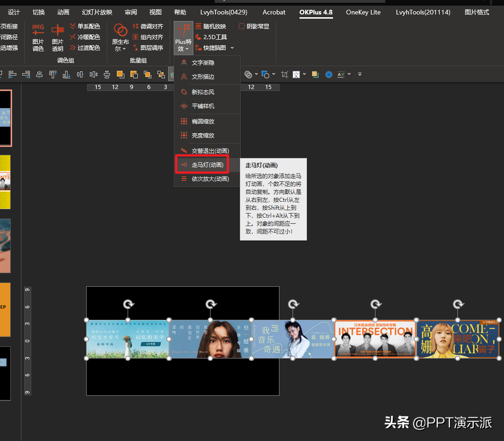Select the 我 音乐 奇遇 banner image
The height and width of the screenshot is (441, 504).
pos(293,339)
